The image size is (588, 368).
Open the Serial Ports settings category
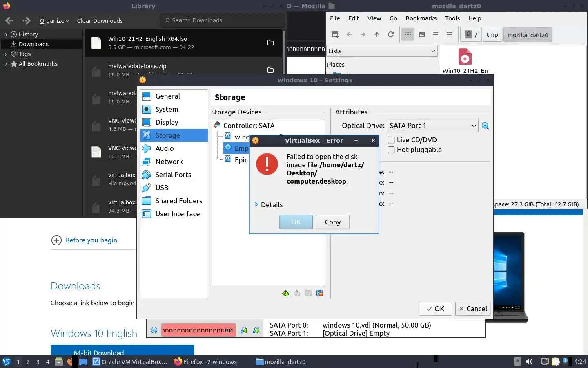(x=174, y=175)
